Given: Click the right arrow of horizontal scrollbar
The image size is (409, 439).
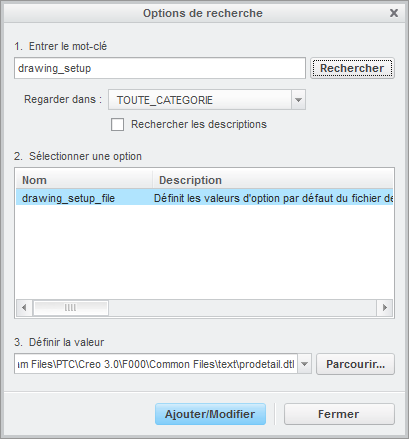Looking at the screenshot, I should point(385,307).
